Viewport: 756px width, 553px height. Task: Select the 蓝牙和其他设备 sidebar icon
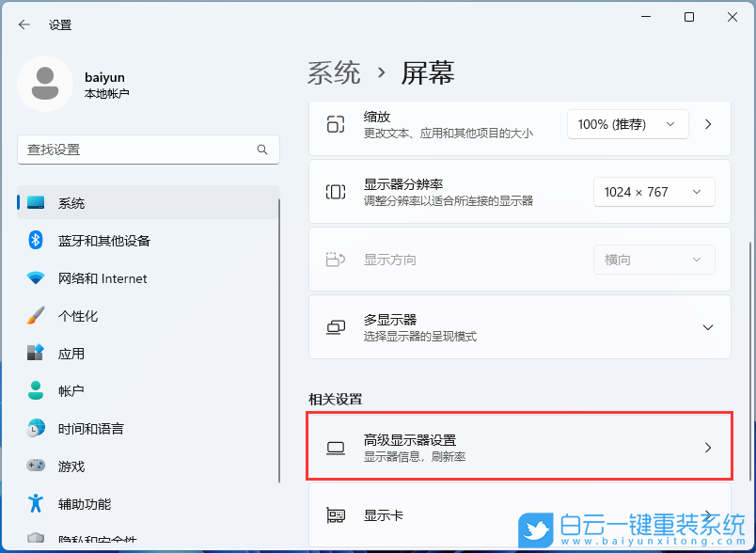click(x=32, y=241)
